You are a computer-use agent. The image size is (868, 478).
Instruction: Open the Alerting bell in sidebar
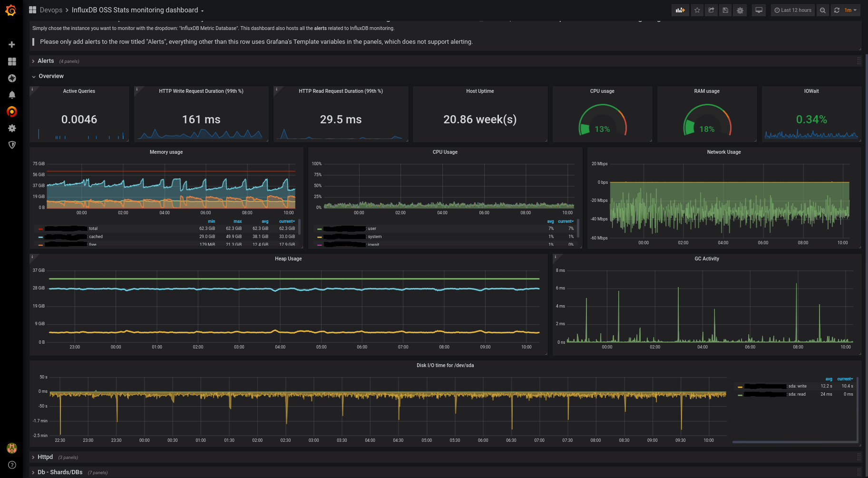point(12,95)
